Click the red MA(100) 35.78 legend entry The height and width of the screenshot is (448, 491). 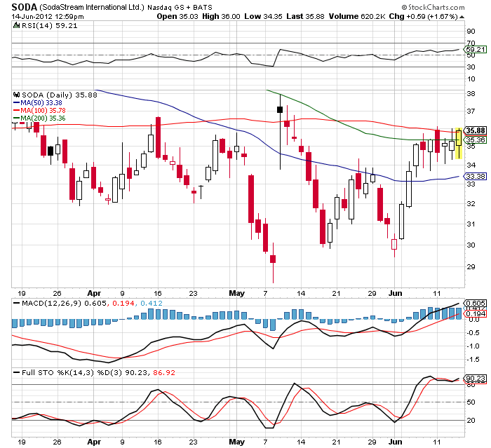(39, 110)
